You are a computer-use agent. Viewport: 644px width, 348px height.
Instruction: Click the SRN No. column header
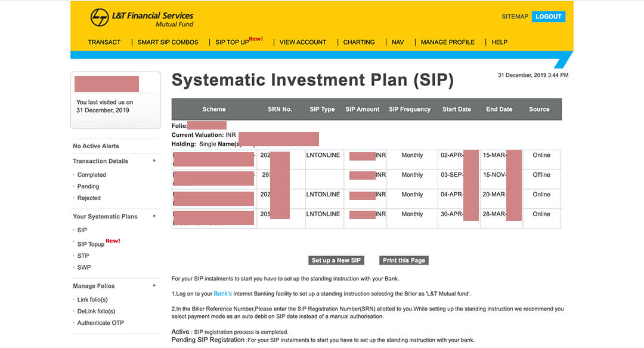[280, 109]
